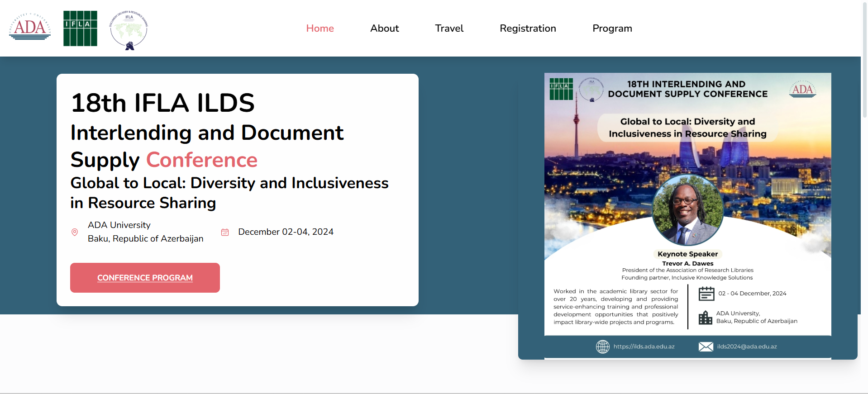868x394 pixels.
Task: Click 'Baku, Republic of Azerbaijan' under ADA University
Action: point(146,238)
